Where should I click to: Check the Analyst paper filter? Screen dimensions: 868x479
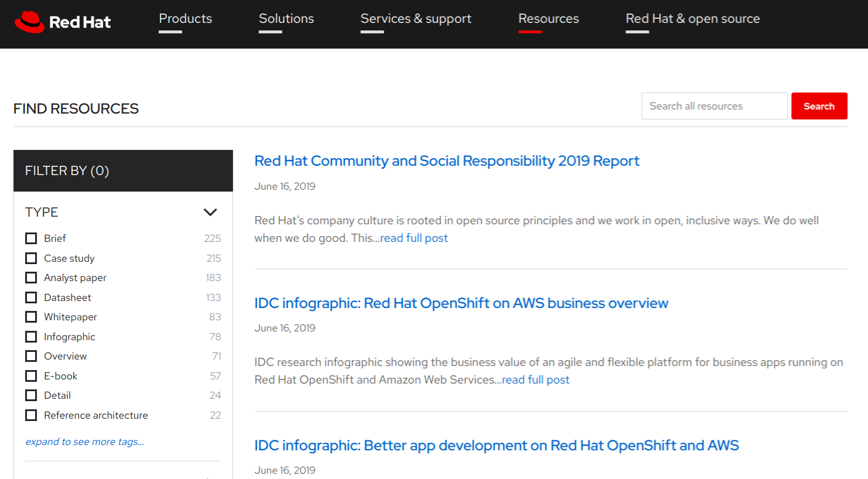pos(31,278)
